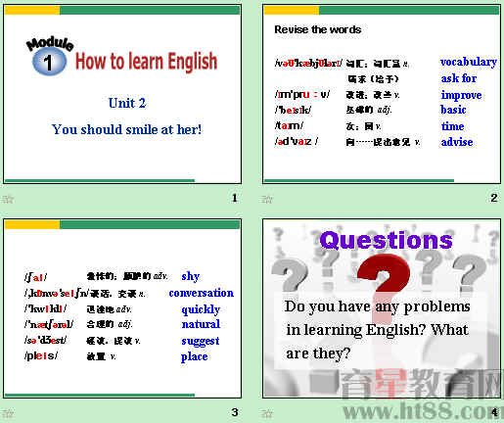This screenshot has width=504, height=423.
Task: Select slide 2 Revise the words
Action: click(382, 94)
